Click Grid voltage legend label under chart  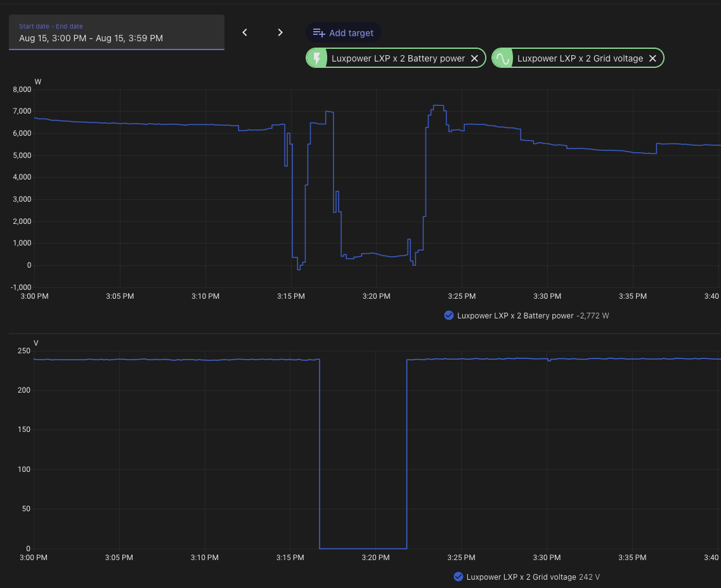(521, 577)
